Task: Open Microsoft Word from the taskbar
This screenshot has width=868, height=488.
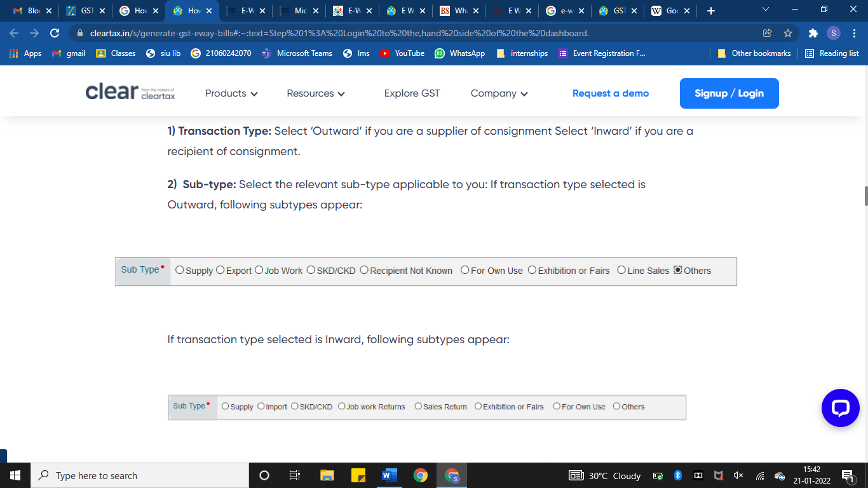Action: 389,475
